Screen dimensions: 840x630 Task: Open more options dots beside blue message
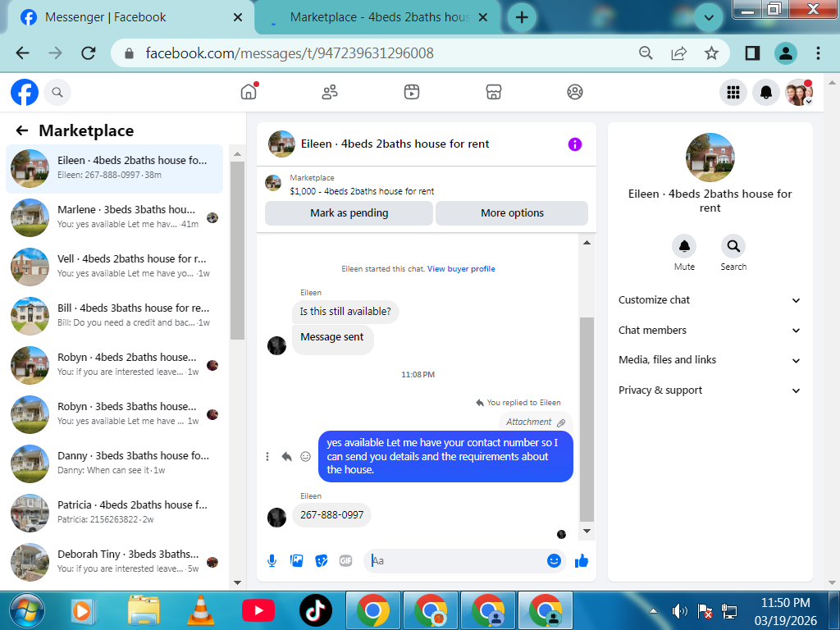[267, 456]
